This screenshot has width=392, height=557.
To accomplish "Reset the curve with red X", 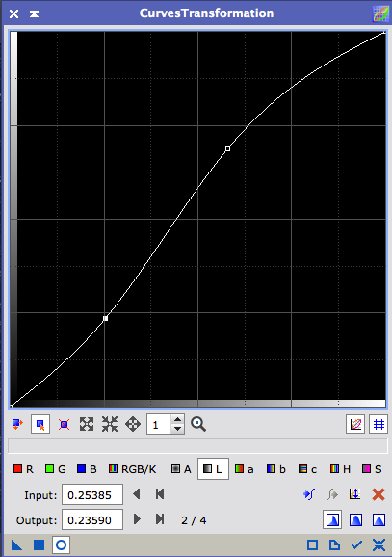I will pyautogui.click(x=379, y=494).
